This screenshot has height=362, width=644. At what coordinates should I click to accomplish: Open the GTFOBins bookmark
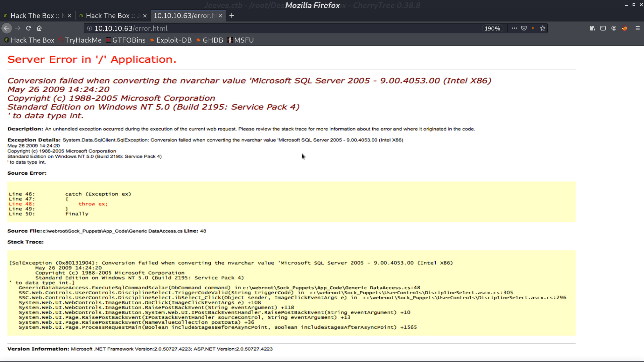pyautogui.click(x=125, y=40)
